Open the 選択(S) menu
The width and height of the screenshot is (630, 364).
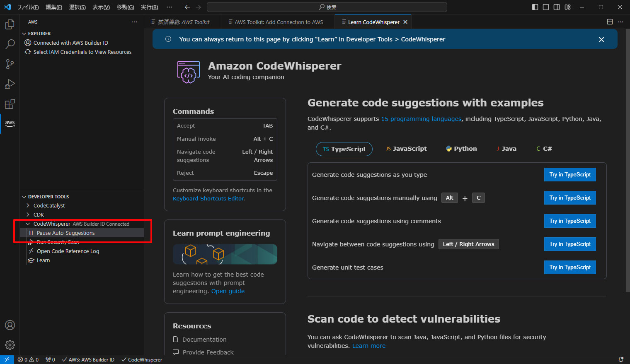click(77, 7)
